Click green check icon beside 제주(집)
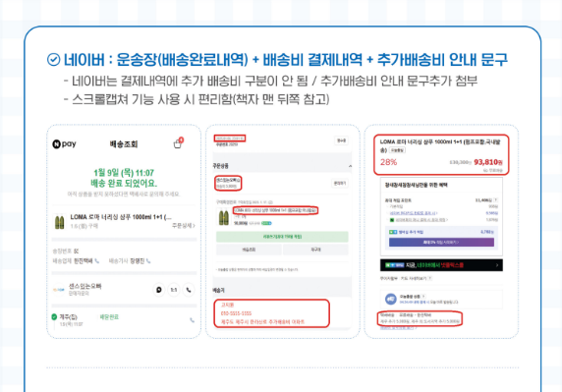 pos(54,316)
